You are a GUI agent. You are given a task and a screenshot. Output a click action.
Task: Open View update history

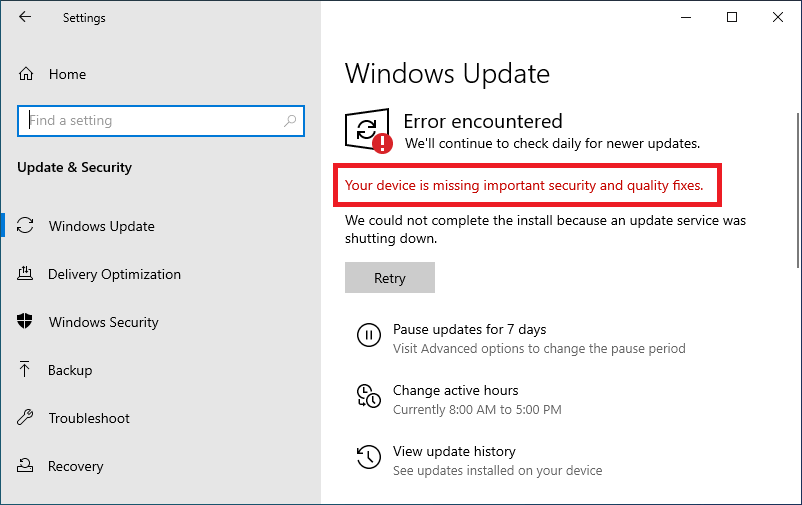[x=454, y=451]
